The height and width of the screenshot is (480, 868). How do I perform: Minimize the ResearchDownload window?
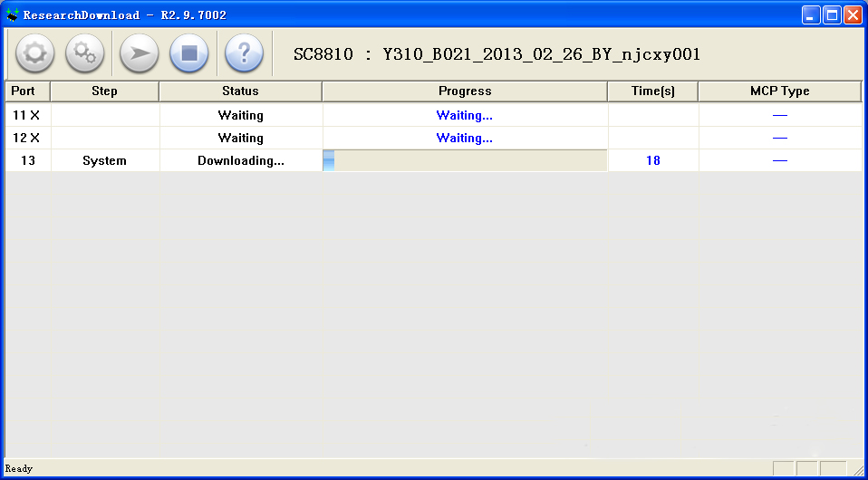(x=811, y=15)
